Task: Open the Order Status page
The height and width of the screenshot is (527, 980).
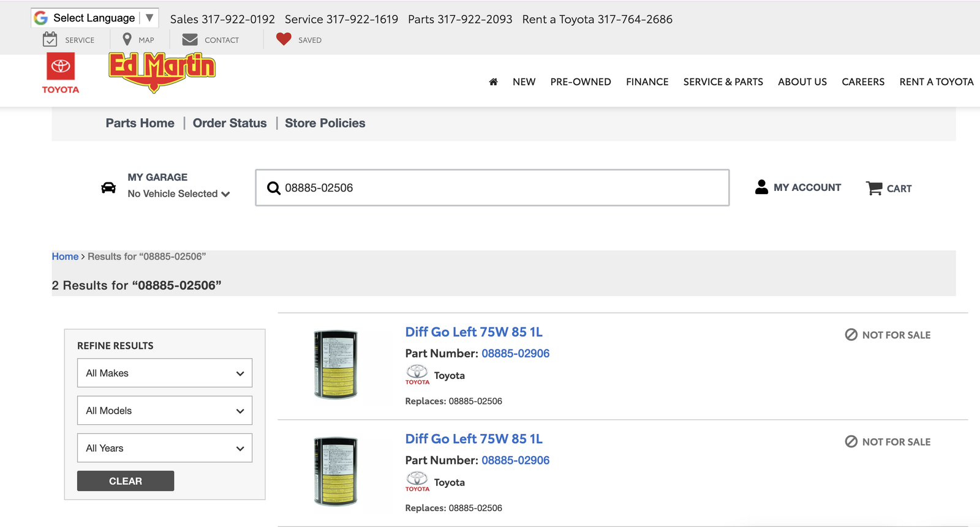Action: click(230, 123)
